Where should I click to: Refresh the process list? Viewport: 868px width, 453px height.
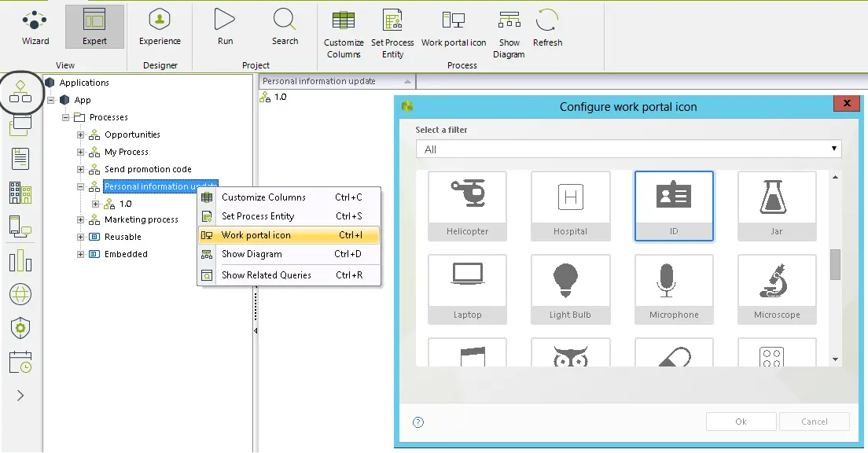pyautogui.click(x=547, y=28)
